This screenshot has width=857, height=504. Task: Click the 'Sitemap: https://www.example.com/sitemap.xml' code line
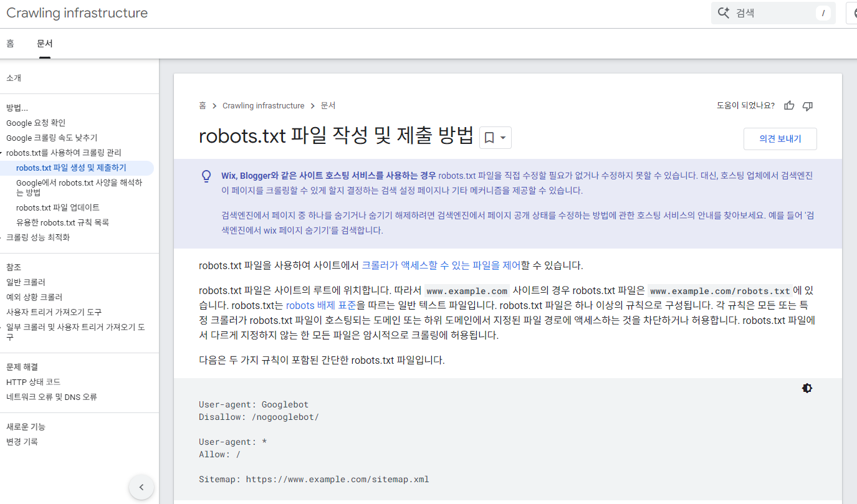[x=314, y=479]
